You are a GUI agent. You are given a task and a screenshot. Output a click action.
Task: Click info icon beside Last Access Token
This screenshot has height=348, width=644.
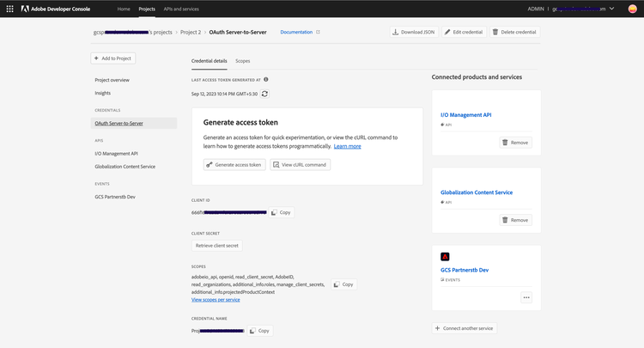pos(266,79)
